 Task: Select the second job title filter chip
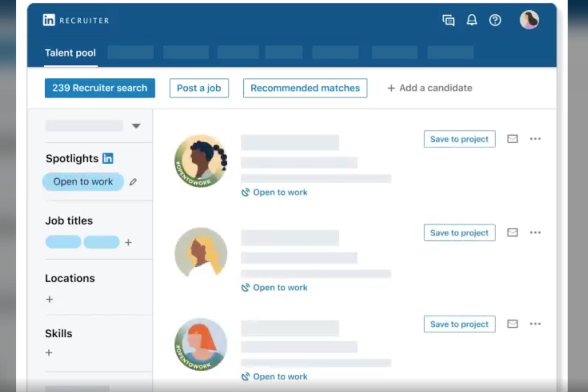point(101,242)
